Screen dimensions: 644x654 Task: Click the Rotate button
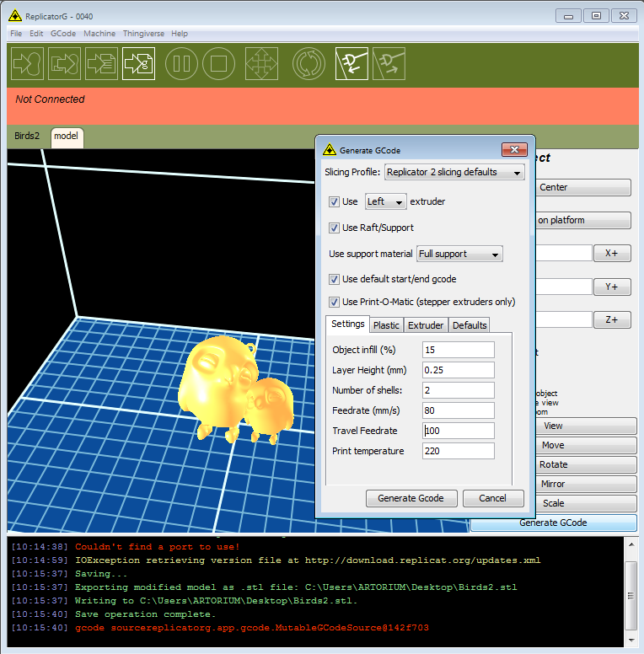tap(586, 464)
